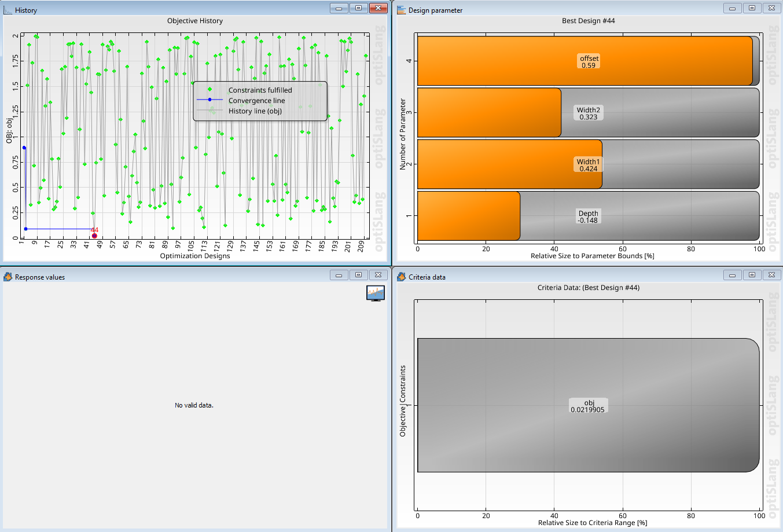Click the Response values window icon
This screenshot has width=783, height=532.
click(x=8, y=277)
